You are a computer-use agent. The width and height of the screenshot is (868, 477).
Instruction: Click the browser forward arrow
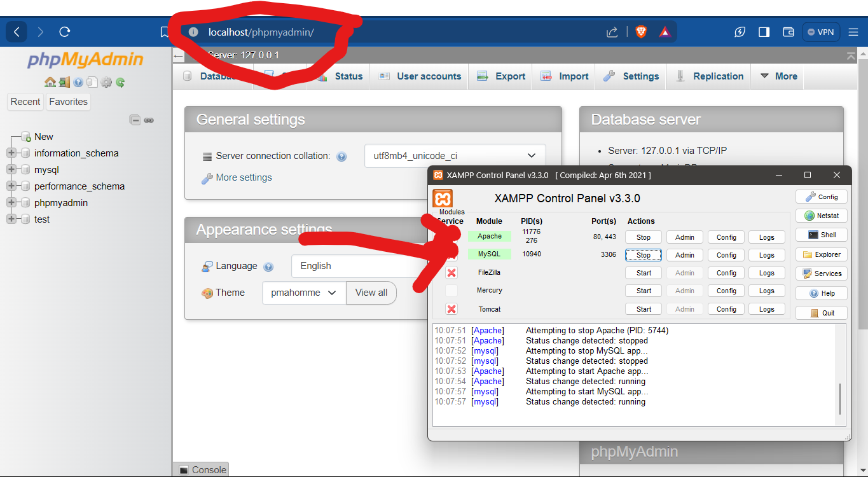(x=41, y=32)
